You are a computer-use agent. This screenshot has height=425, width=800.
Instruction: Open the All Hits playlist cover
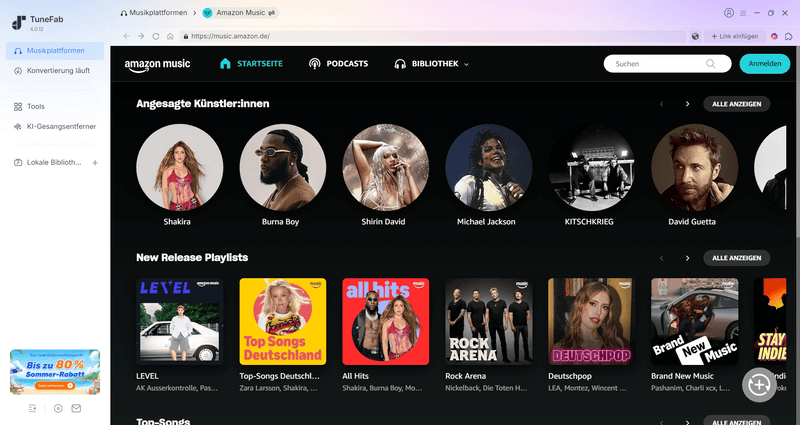tap(386, 321)
